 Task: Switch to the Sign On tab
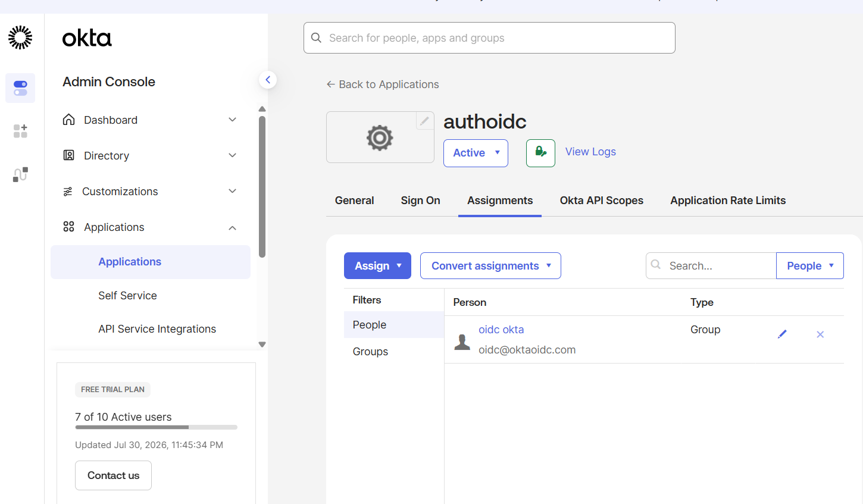coord(421,201)
